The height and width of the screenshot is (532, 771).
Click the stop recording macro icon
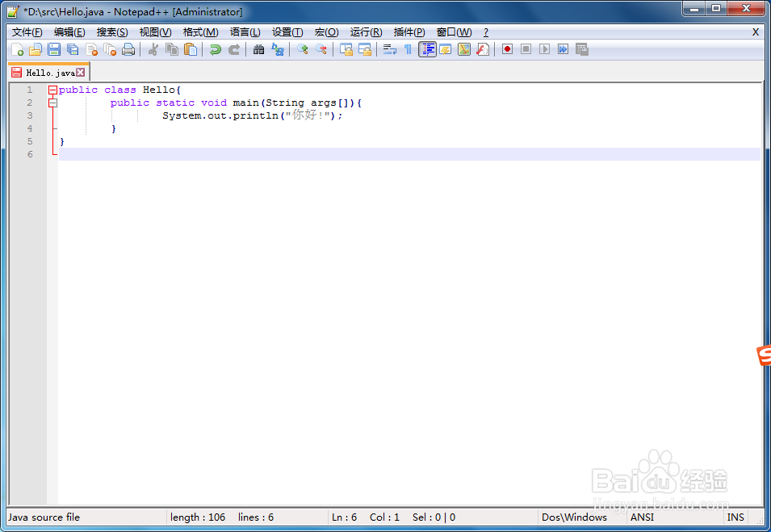pyautogui.click(x=526, y=50)
